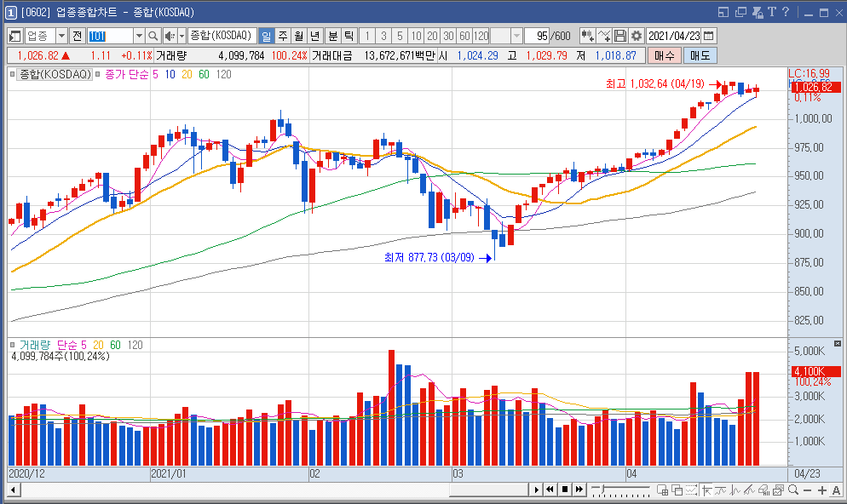Click the 전 button
Viewport: 847px width, 504px height.
pyautogui.click(x=78, y=36)
